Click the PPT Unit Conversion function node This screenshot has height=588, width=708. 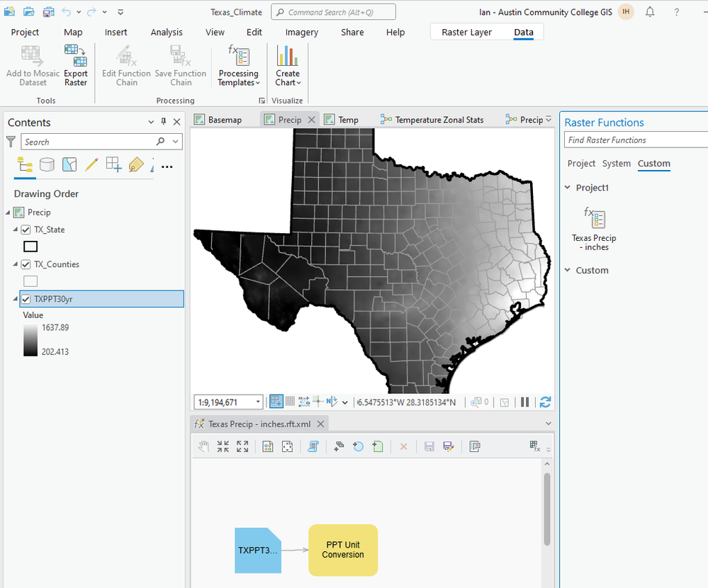point(343,550)
